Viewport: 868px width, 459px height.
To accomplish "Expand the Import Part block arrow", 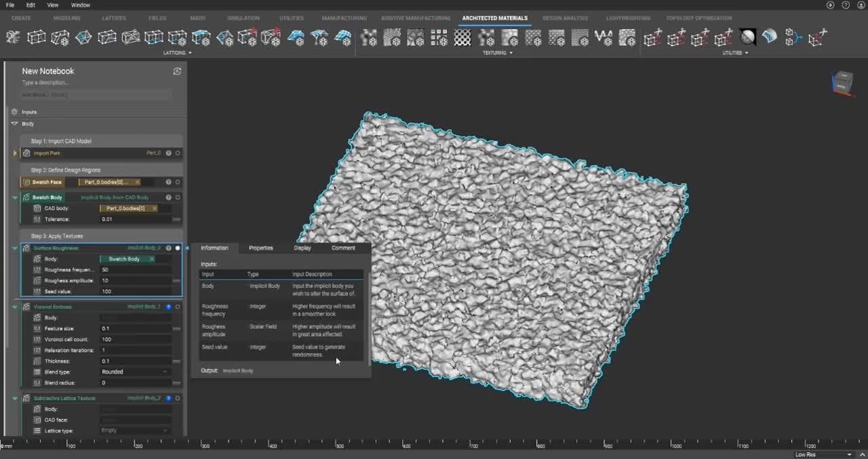I will point(15,153).
